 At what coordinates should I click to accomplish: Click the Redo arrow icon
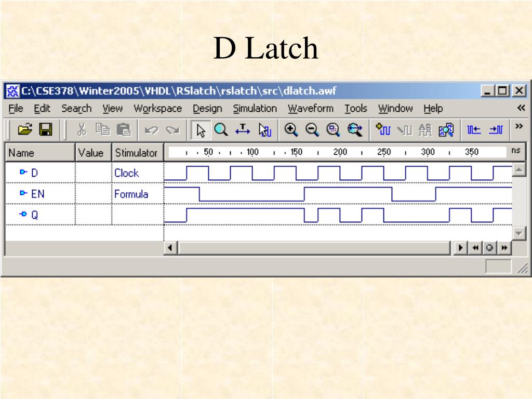tap(172, 130)
